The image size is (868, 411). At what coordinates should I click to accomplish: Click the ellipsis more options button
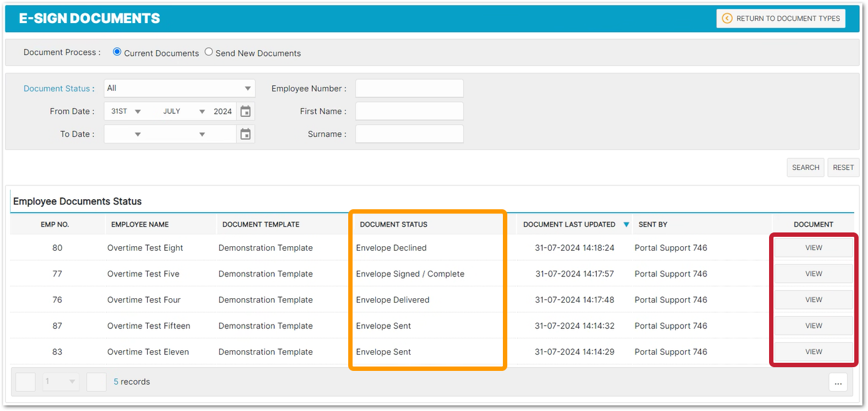click(838, 382)
